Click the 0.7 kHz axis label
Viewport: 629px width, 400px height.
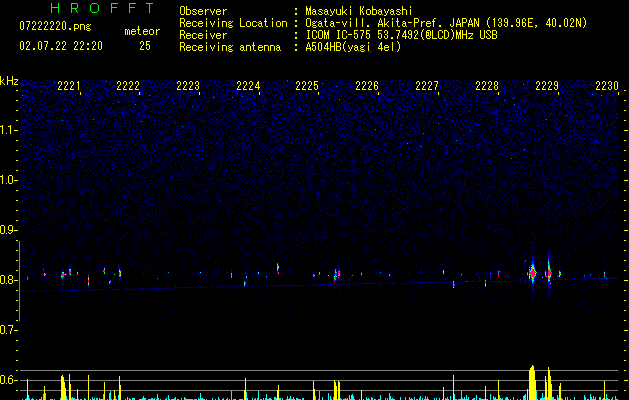click(8, 330)
